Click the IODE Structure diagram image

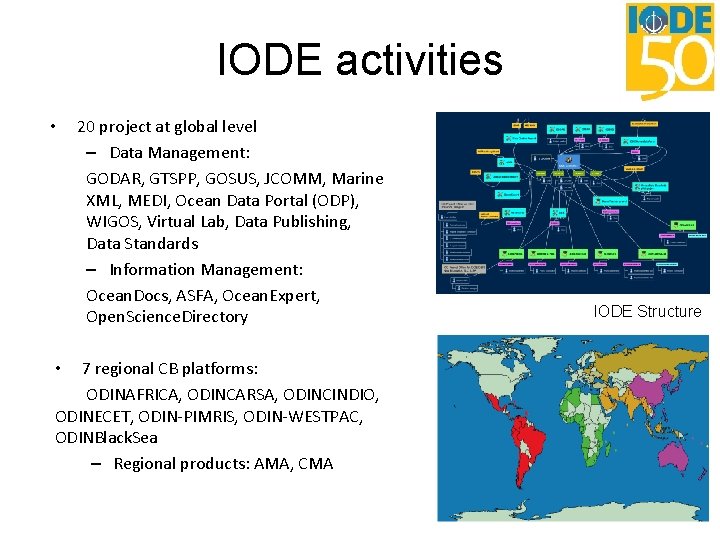(573, 202)
